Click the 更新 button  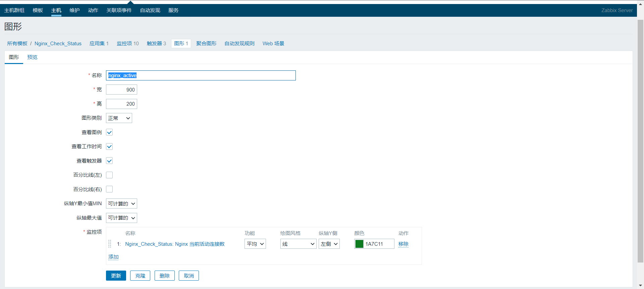pos(116,276)
